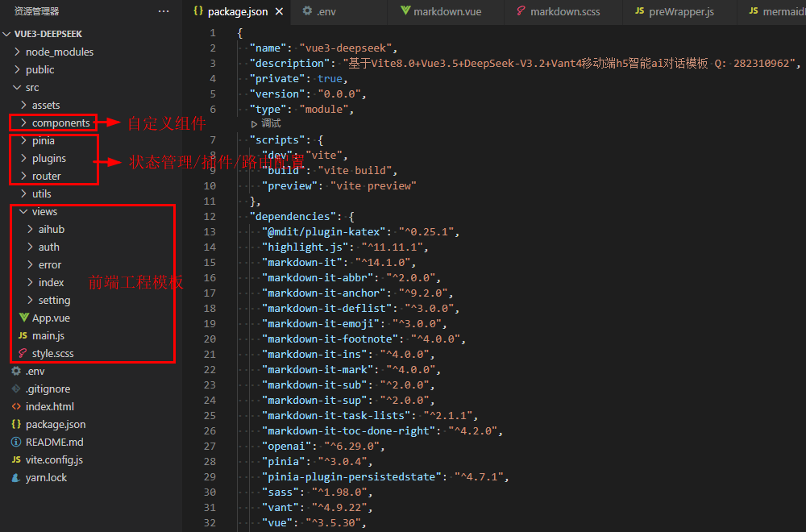Open yarn.lock in the explorer
Viewport: 806px width, 532px height.
coord(46,477)
